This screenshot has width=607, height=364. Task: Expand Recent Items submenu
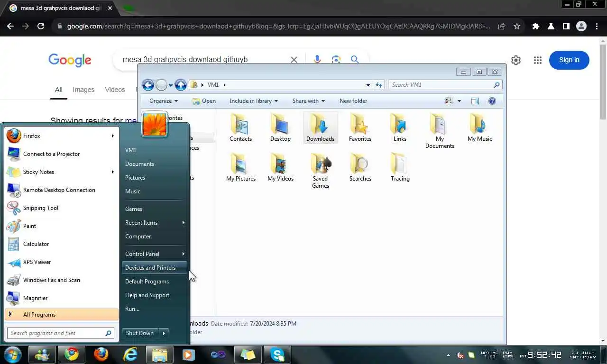tap(154, 223)
